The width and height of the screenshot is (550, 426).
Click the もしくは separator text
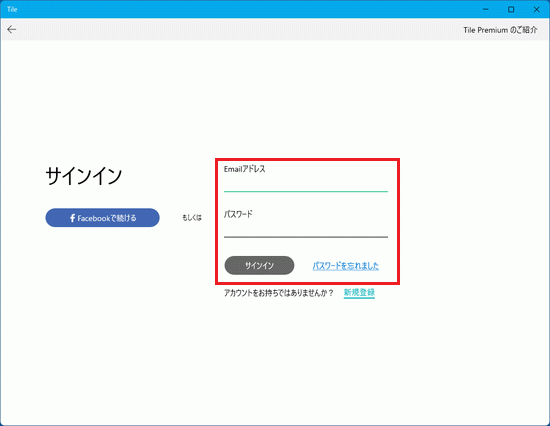pos(192,218)
